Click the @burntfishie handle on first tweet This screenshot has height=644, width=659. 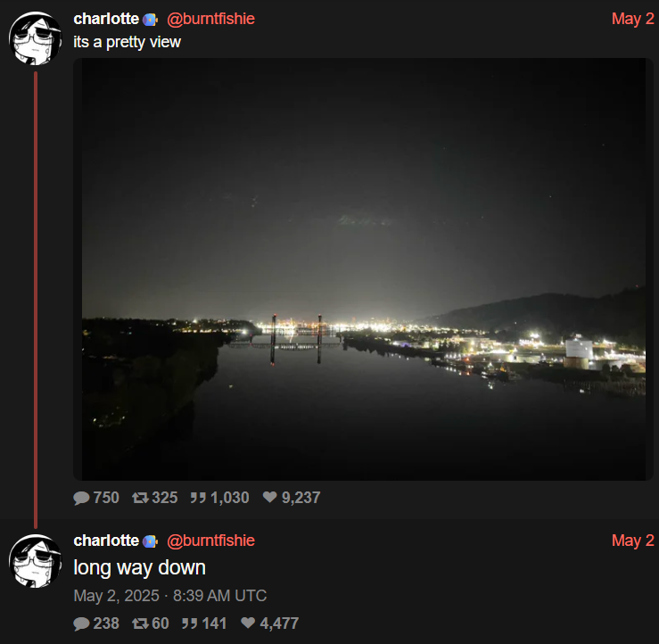(210, 19)
